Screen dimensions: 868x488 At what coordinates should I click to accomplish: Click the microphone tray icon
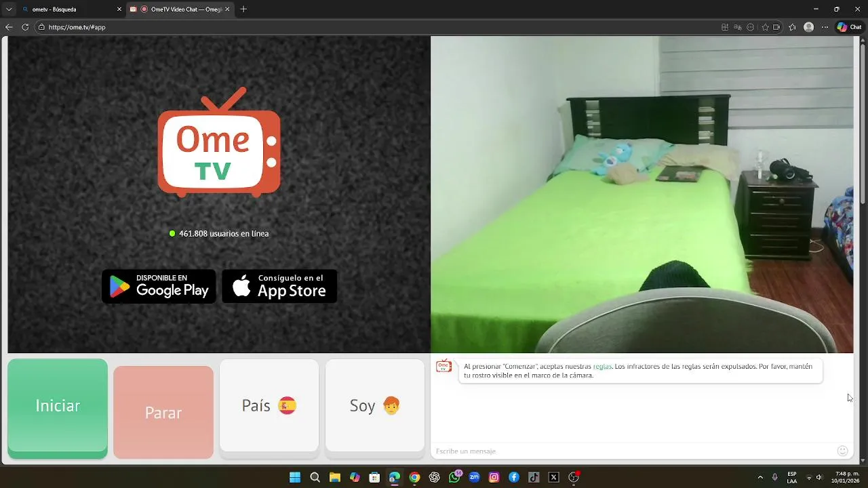coord(775,477)
